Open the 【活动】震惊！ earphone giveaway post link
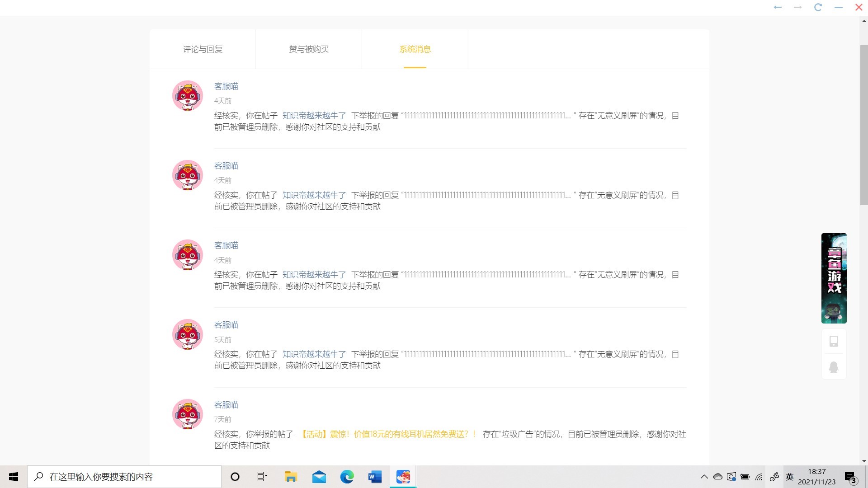Screen dimensions: 868x488 pyautogui.click(x=388, y=434)
